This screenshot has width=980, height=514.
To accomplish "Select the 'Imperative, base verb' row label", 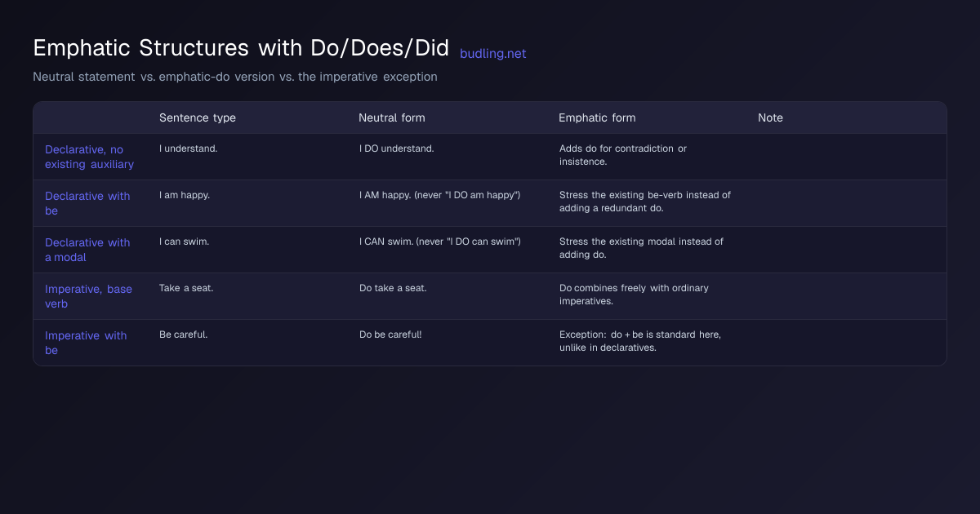I will [88, 296].
